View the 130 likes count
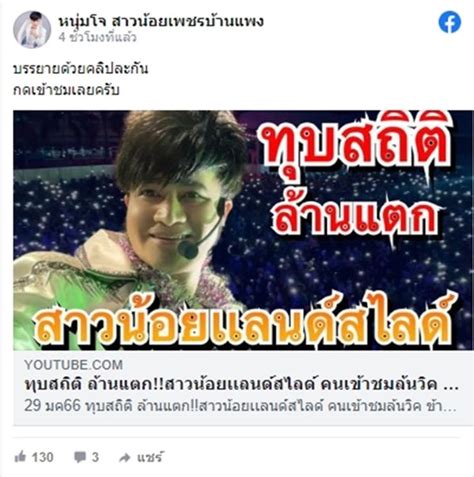This screenshot has height=477, width=474. pyautogui.click(x=42, y=457)
